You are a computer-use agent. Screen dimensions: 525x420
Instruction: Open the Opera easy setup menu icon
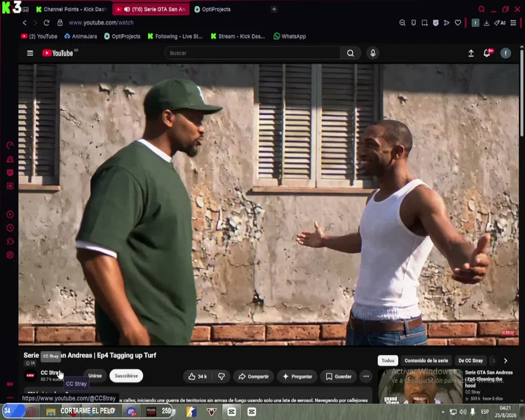pyautogui.click(x=513, y=23)
